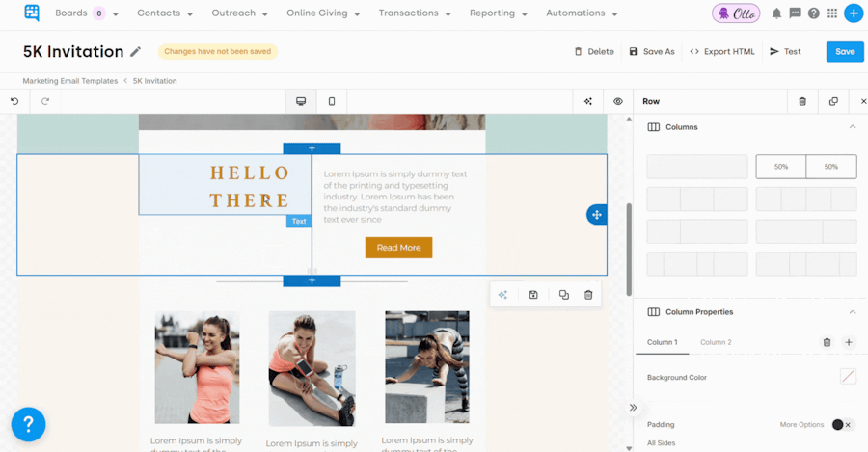Switch to the Column 2 tab
Viewport: 868px width, 452px height.
716,342
